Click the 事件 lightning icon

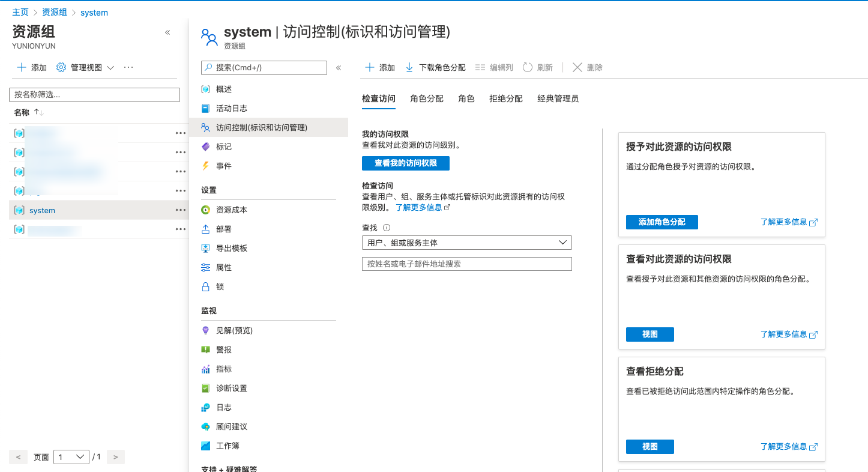(x=206, y=166)
